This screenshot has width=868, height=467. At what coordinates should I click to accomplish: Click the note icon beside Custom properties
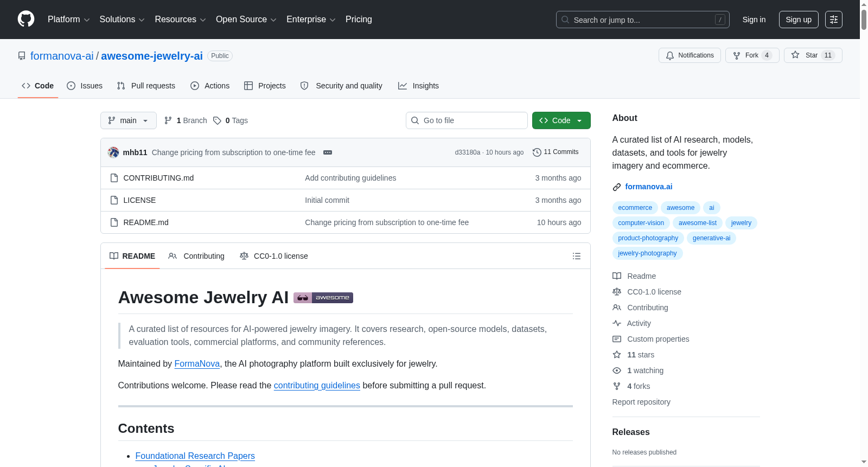pos(617,339)
